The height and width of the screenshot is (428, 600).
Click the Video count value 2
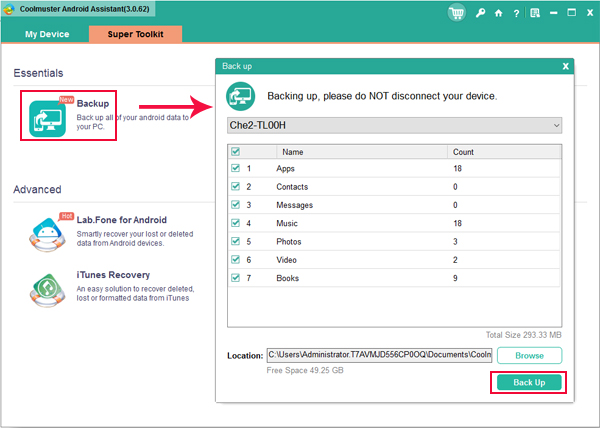[x=455, y=260]
